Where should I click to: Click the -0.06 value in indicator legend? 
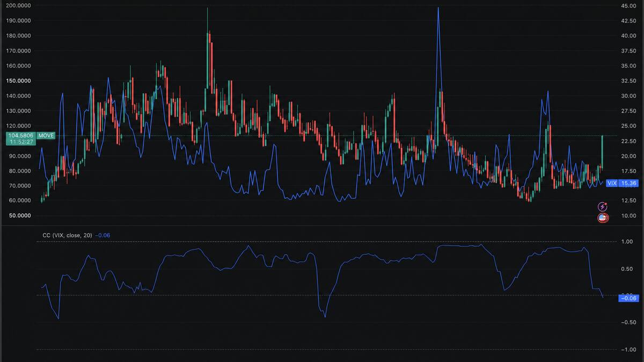[103, 235]
